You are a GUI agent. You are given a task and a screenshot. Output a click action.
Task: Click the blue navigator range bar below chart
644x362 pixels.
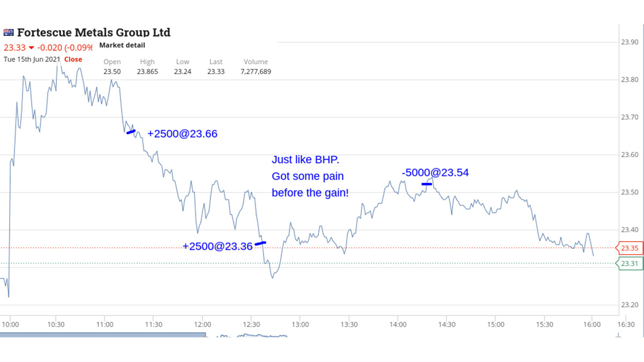click(x=103, y=335)
